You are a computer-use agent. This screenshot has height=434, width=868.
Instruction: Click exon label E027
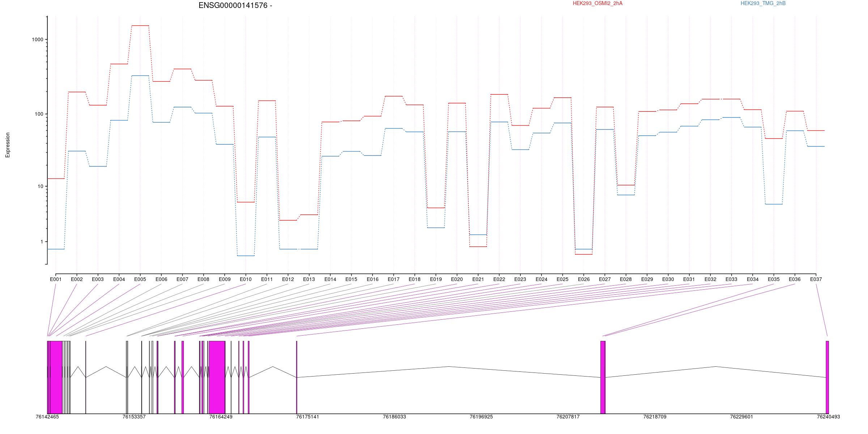pos(605,280)
